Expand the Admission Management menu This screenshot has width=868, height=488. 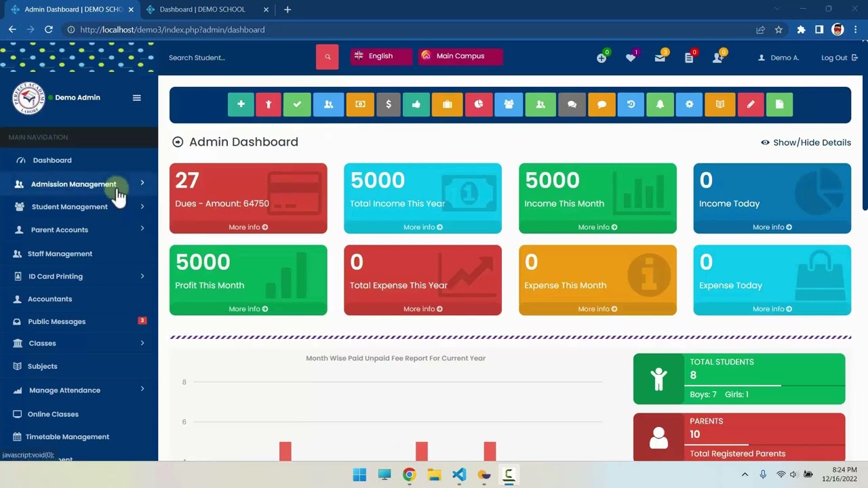point(79,184)
